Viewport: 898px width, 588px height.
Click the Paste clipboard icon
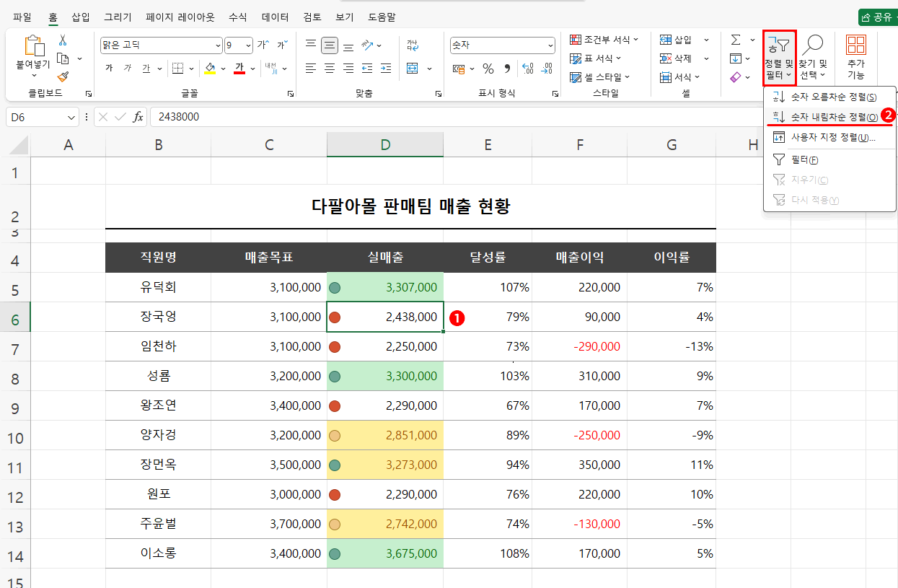(x=35, y=45)
